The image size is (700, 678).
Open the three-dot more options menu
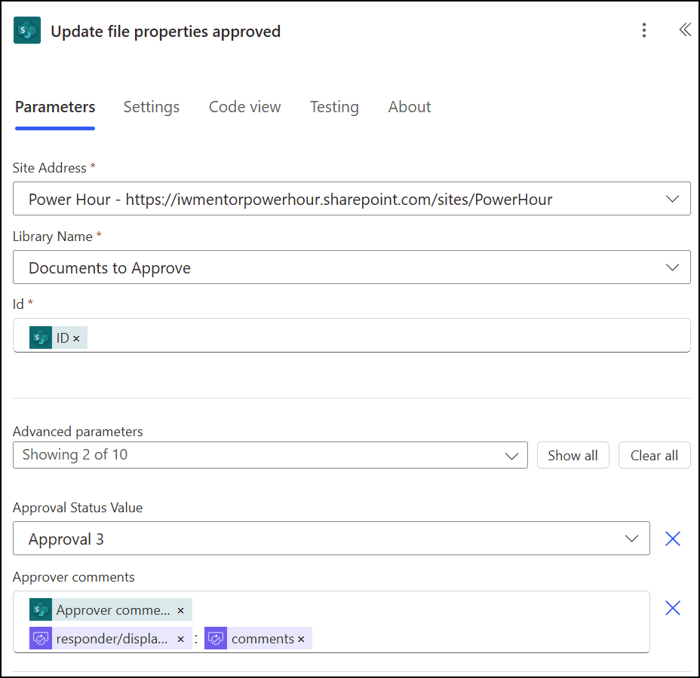point(644,30)
